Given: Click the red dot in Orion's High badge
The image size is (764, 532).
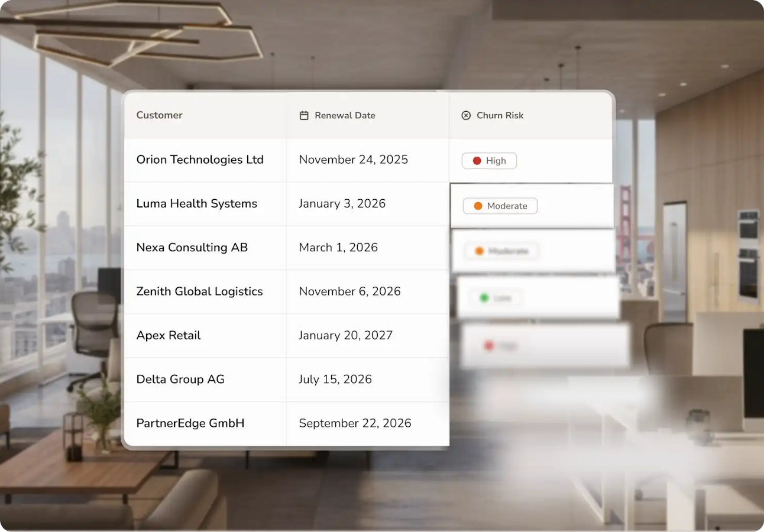Looking at the screenshot, I should point(477,161).
